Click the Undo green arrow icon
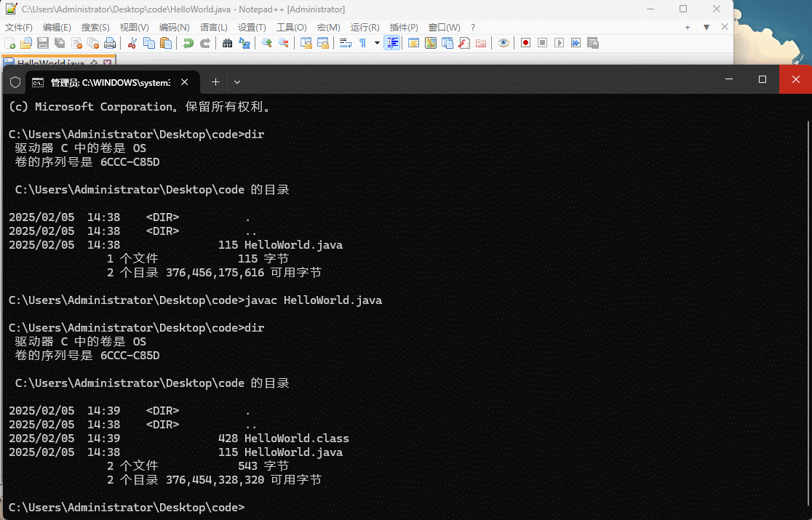This screenshot has height=520, width=812. (x=188, y=43)
